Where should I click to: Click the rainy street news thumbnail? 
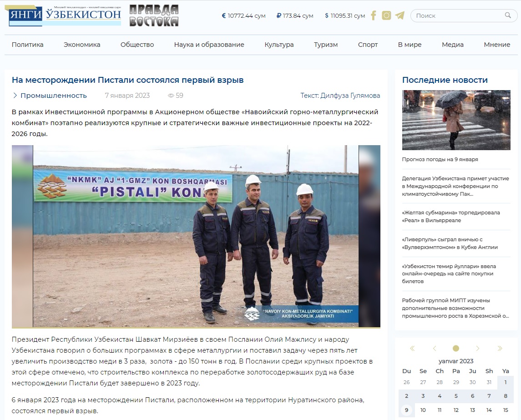(x=456, y=120)
